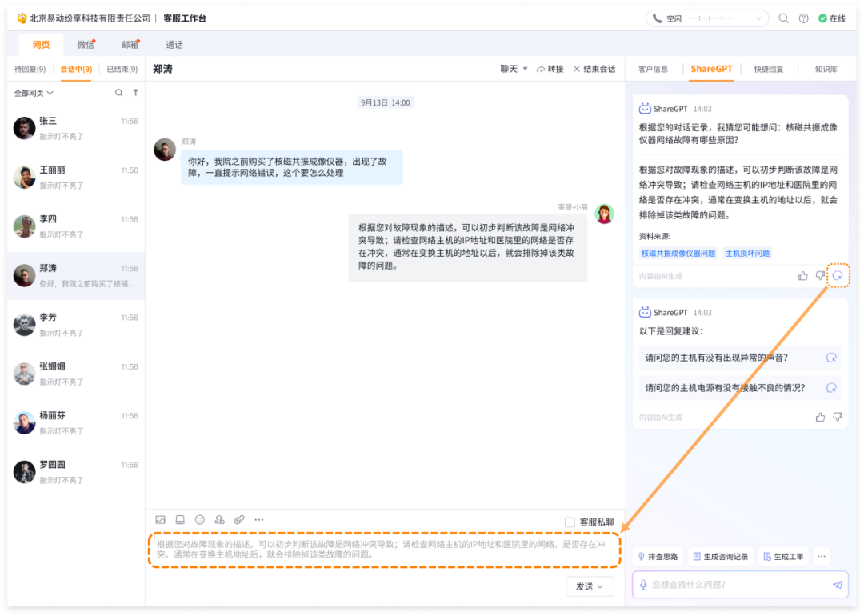Image resolution: width=864 pixels, height=616 pixels.
Task: Open the emoji picker
Action: point(200,519)
